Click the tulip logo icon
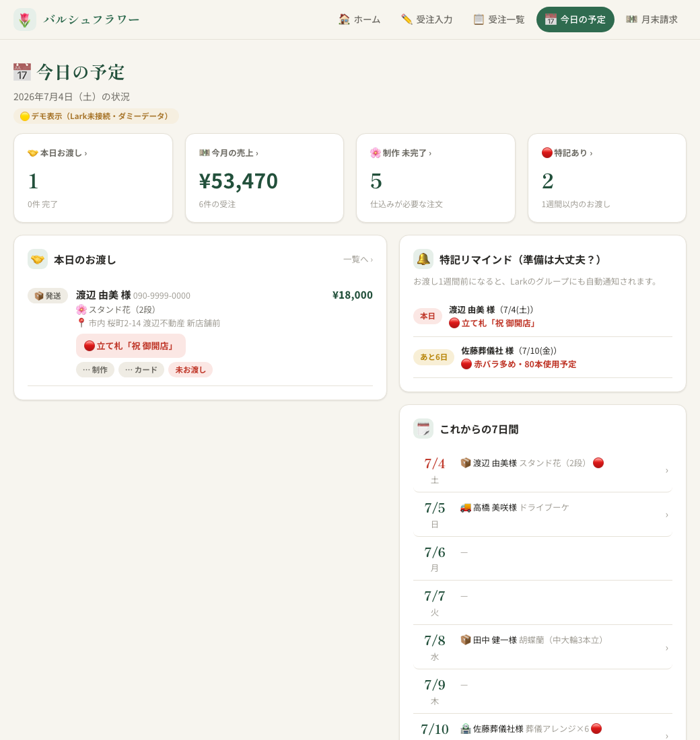Screen dimensions: 700x740 click(x=24, y=20)
